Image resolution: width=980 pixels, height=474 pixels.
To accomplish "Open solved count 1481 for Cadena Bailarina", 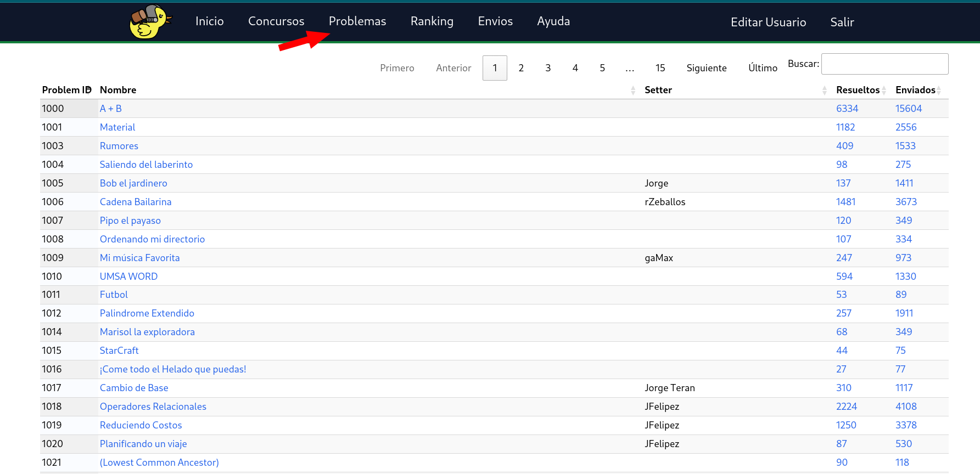I will tap(845, 202).
